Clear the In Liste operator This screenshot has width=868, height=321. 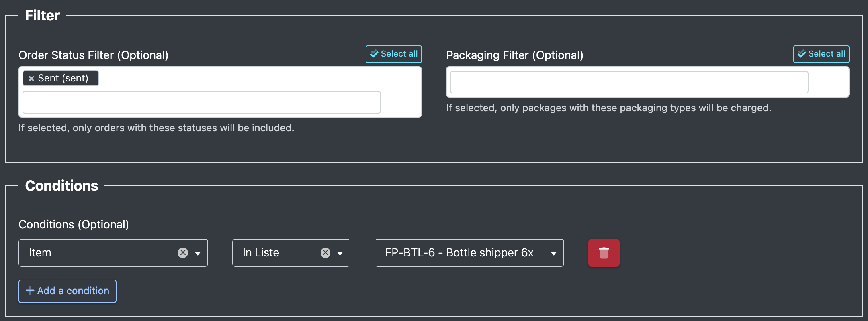click(x=325, y=253)
